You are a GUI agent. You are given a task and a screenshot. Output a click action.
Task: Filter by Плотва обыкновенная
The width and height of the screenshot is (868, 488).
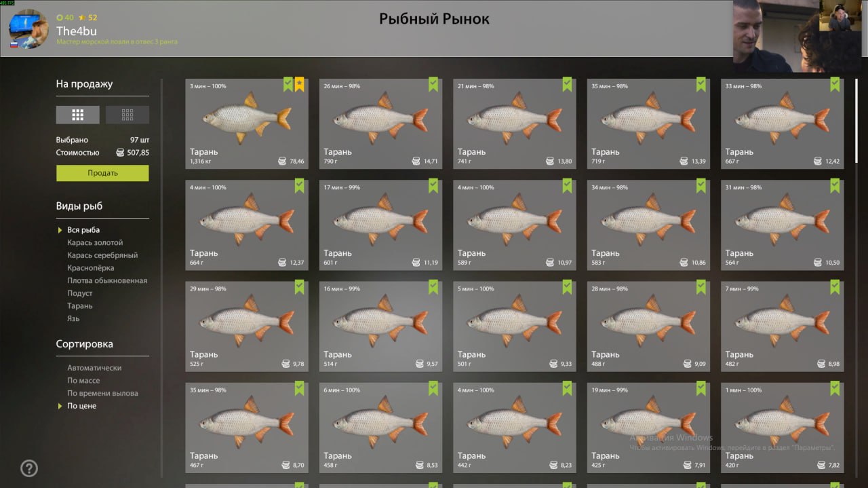[x=107, y=280]
